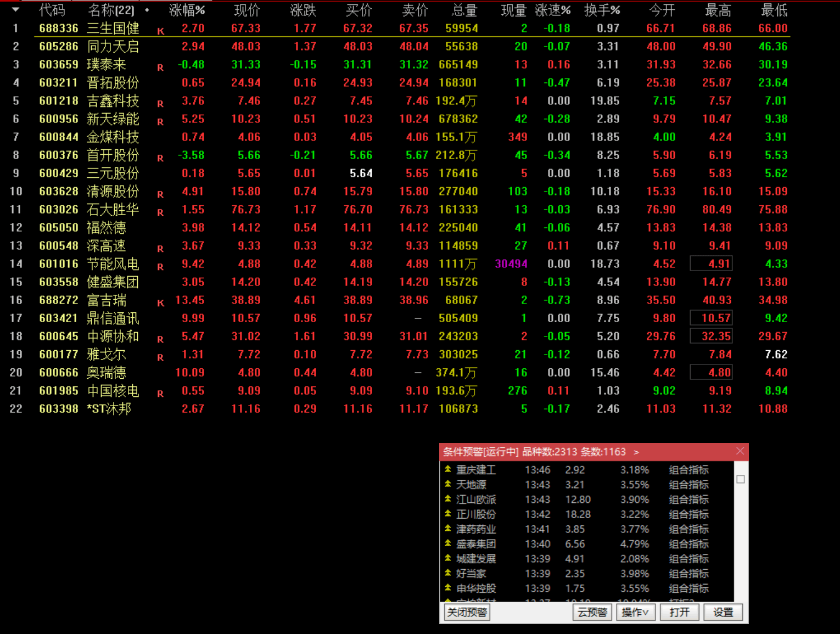The image size is (840, 634).
Task: Select the stock name 金煤科技
Action: tap(113, 137)
